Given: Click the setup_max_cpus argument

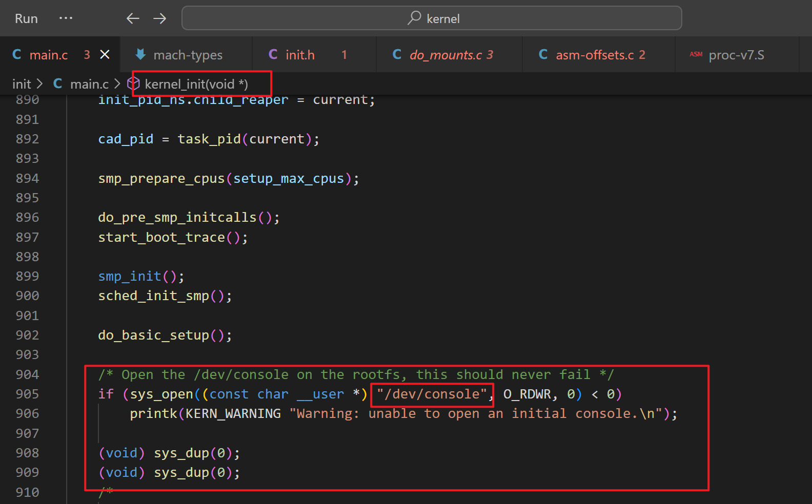Looking at the screenshot, I should pos(289,179).
